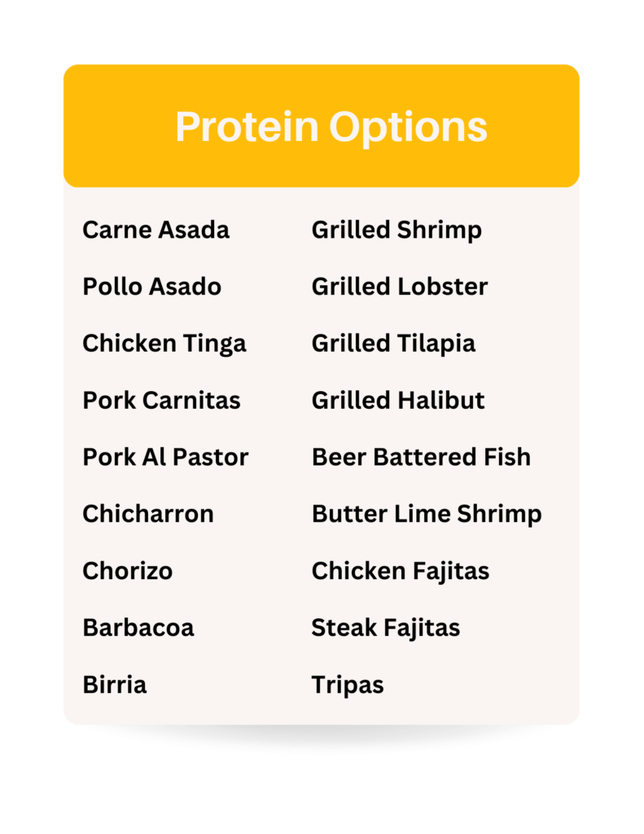Select Carne Asada from the list
The width and height of the screenshot is (644, 834).
(x=156, y=230)
